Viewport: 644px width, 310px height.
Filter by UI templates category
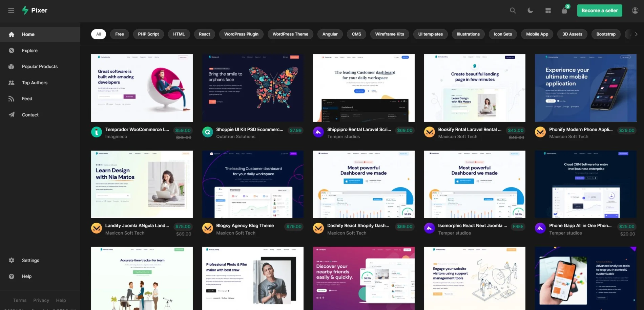[x=431, y=34]
